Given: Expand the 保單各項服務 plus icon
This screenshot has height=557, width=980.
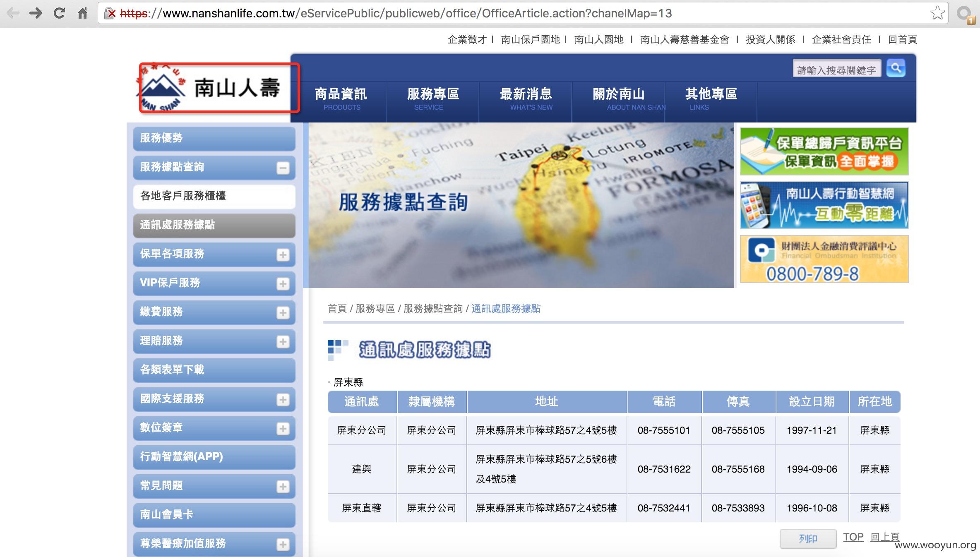Looking at the screenshot, I should tap(283, 255).
